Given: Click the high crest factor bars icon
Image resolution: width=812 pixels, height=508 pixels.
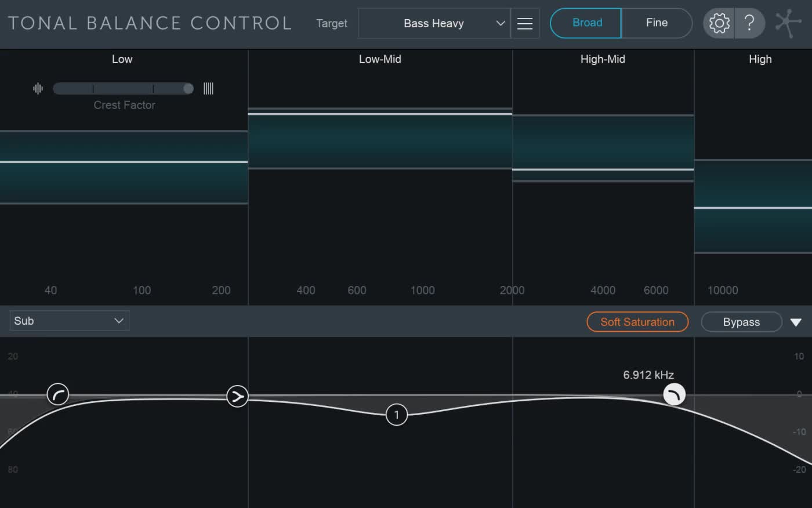Looking at the screenshot, I should coord(208,88).
